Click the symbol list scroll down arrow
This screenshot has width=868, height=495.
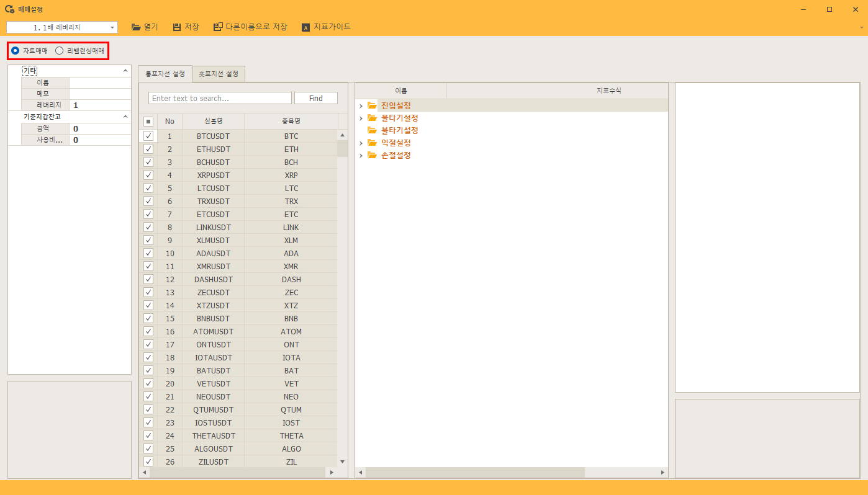click(x=342, y=462)
